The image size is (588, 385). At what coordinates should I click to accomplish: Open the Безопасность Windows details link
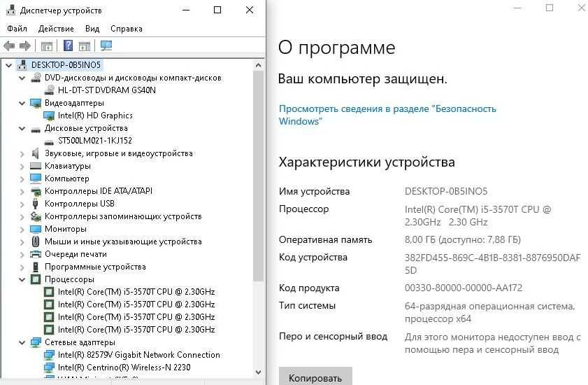tap(387, 115)
